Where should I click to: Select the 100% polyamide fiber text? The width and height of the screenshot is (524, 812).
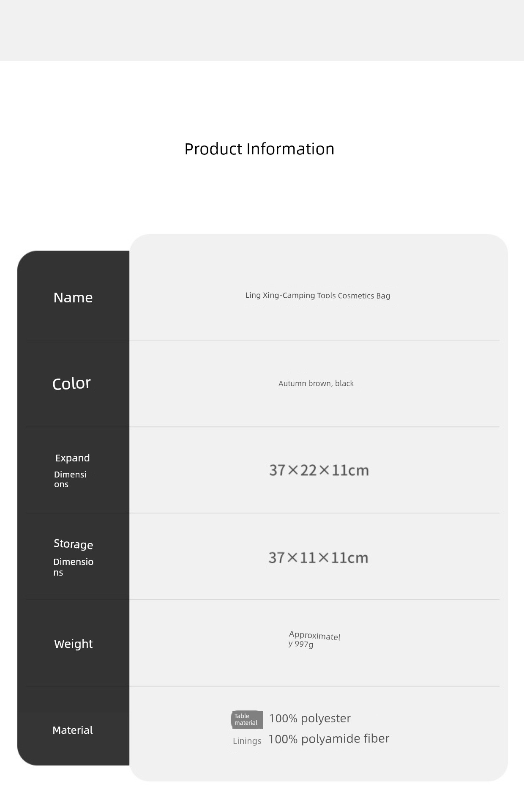point(329,739)
